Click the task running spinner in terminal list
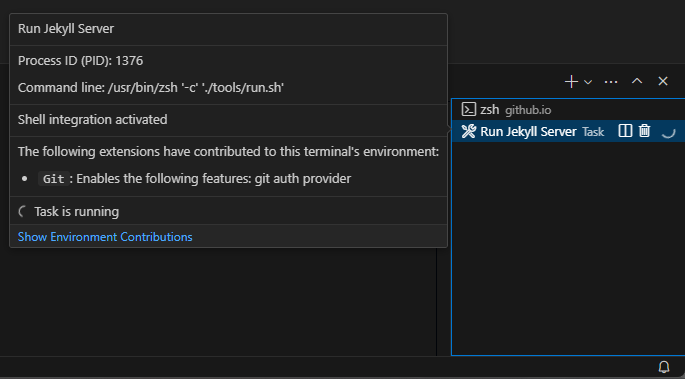This screenshot has width=685, height=379. 668,131
